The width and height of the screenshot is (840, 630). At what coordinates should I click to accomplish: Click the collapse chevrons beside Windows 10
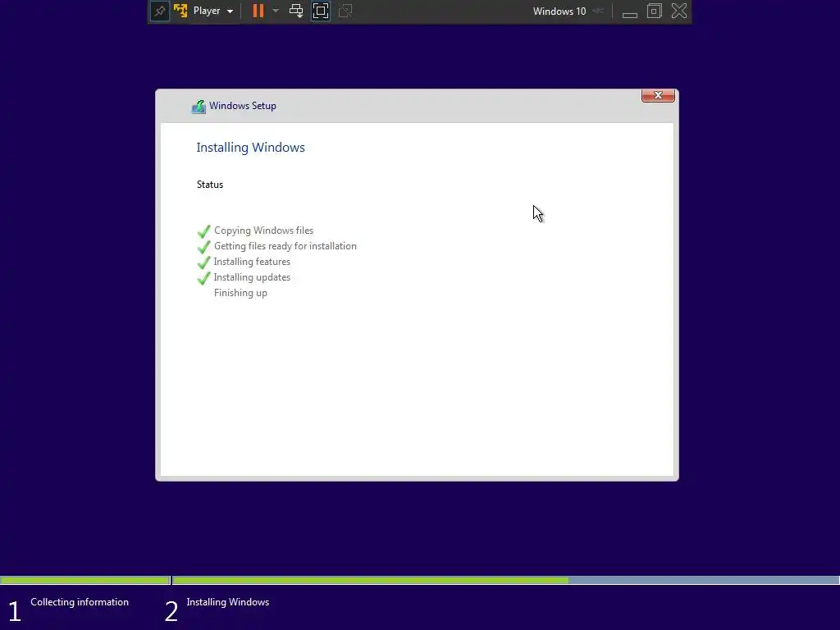coord(598,11)
